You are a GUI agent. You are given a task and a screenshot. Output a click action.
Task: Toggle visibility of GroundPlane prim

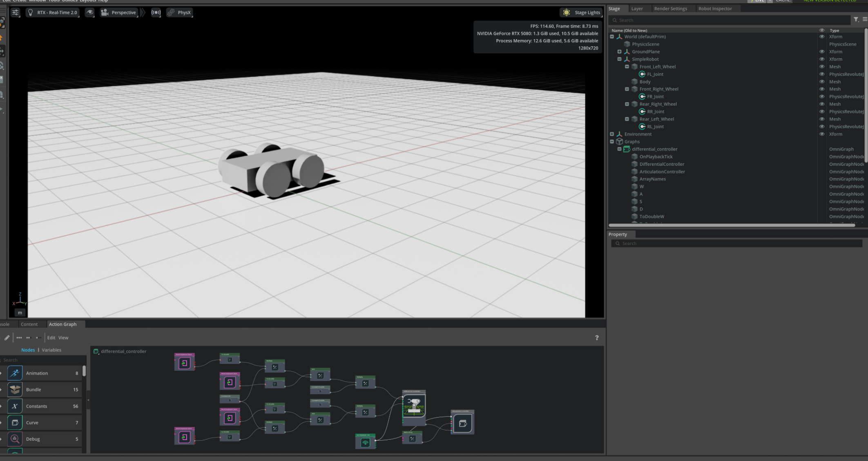822,52
